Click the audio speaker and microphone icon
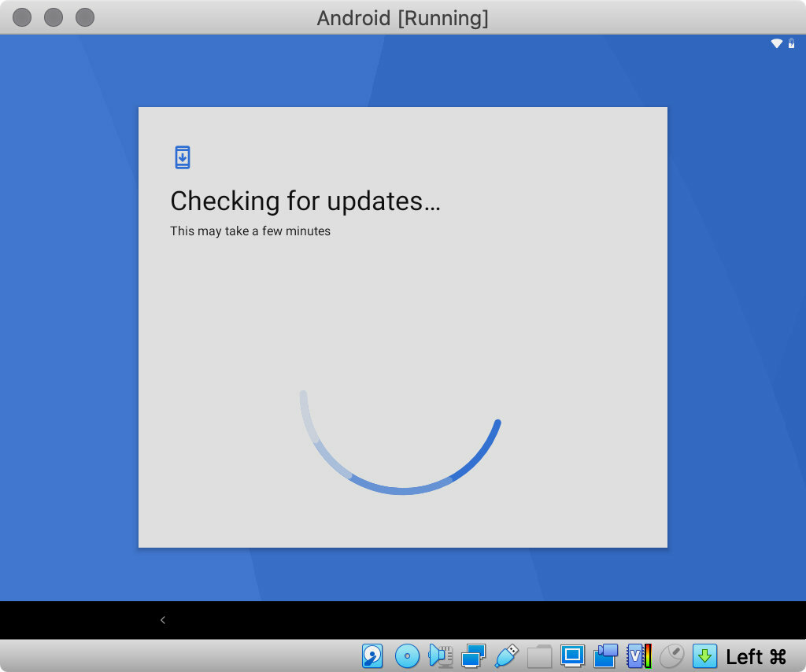The width and height of the screenshot is (806, 672). 440,655
